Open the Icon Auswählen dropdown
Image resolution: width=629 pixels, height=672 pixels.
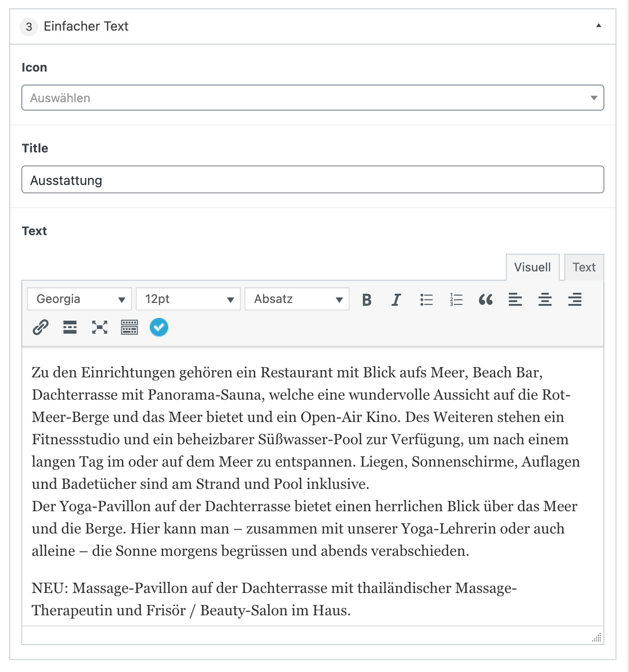[312, 98]
